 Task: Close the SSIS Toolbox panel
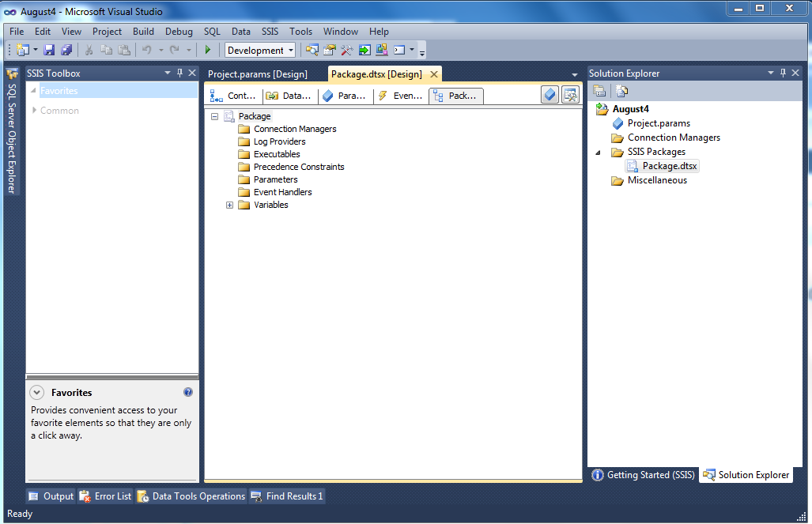[x=192, y=73]
